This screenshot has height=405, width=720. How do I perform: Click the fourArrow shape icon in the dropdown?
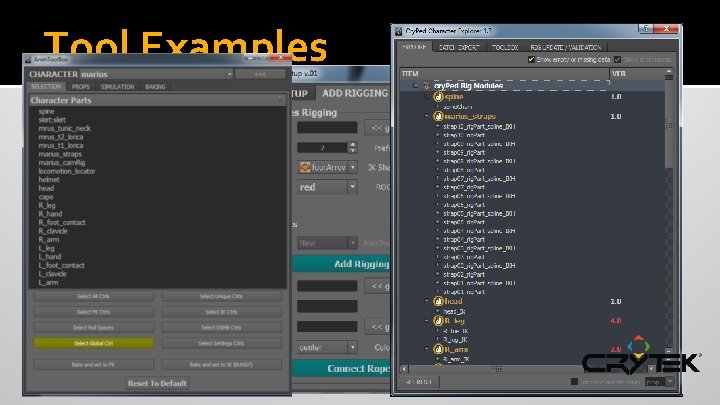tap(305, 167)
